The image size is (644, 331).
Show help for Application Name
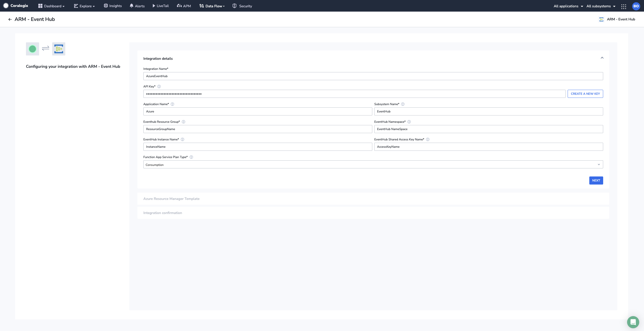pyautogui.click(x=172, y=104)
